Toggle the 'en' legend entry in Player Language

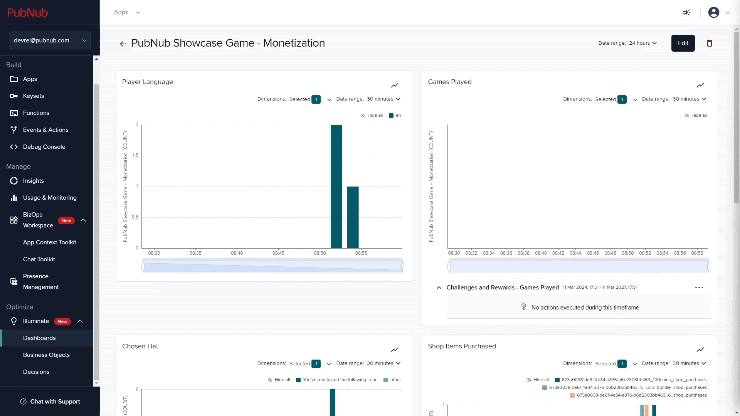pyautogui.click(x=395, y=116)
